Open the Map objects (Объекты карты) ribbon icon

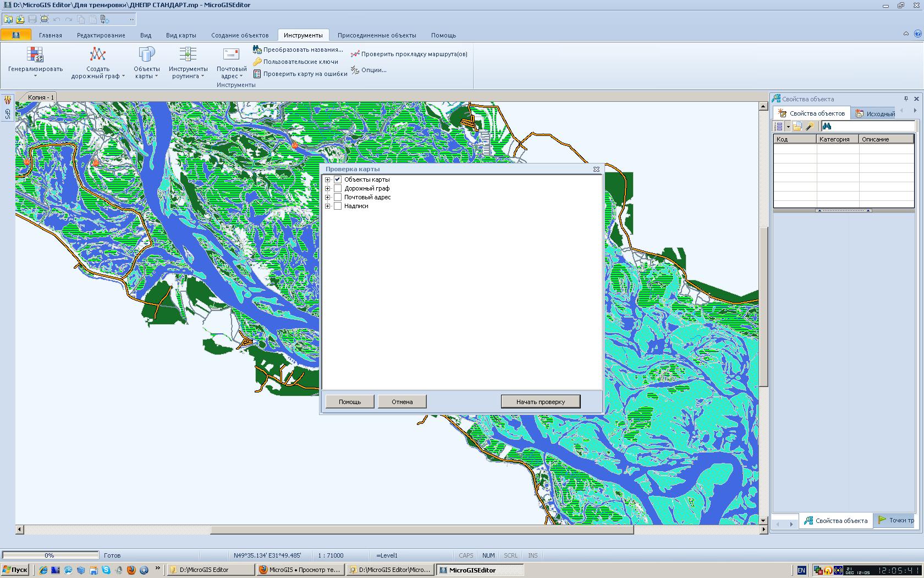pyautogui.click(x=146, y=54)
